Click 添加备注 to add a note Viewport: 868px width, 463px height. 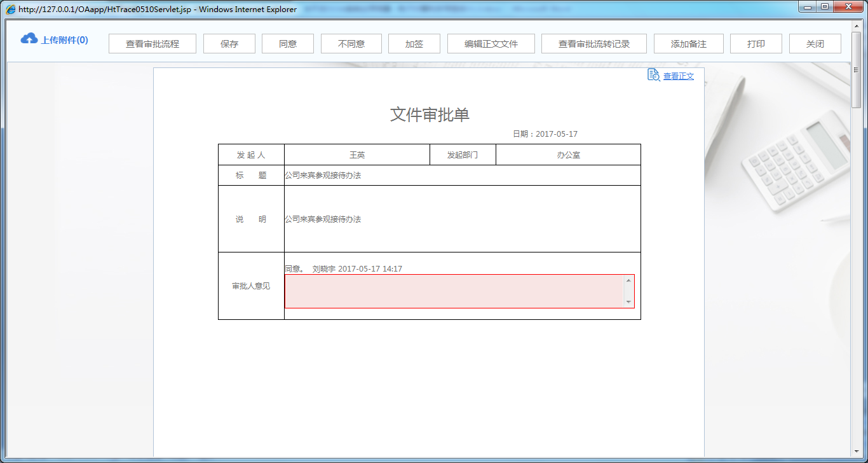pyautogui.click(x=689, y=44)
